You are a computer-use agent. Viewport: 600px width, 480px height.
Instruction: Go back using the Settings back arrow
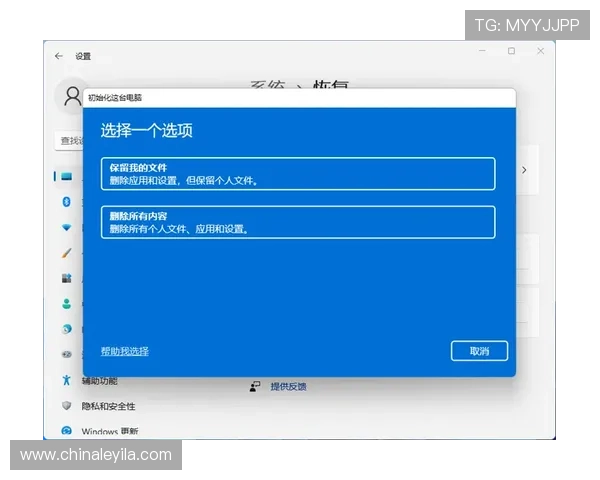pos(59,56)
